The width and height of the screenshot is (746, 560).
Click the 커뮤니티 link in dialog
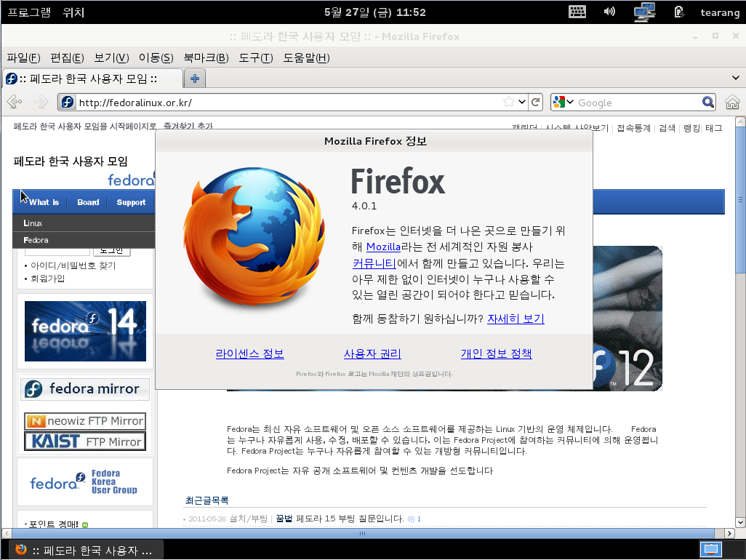pos(374,263)
